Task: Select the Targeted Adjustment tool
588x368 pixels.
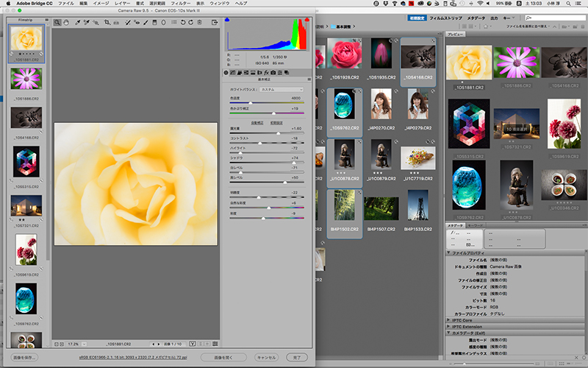Action: pyautogui.click(x=96, y=23)
